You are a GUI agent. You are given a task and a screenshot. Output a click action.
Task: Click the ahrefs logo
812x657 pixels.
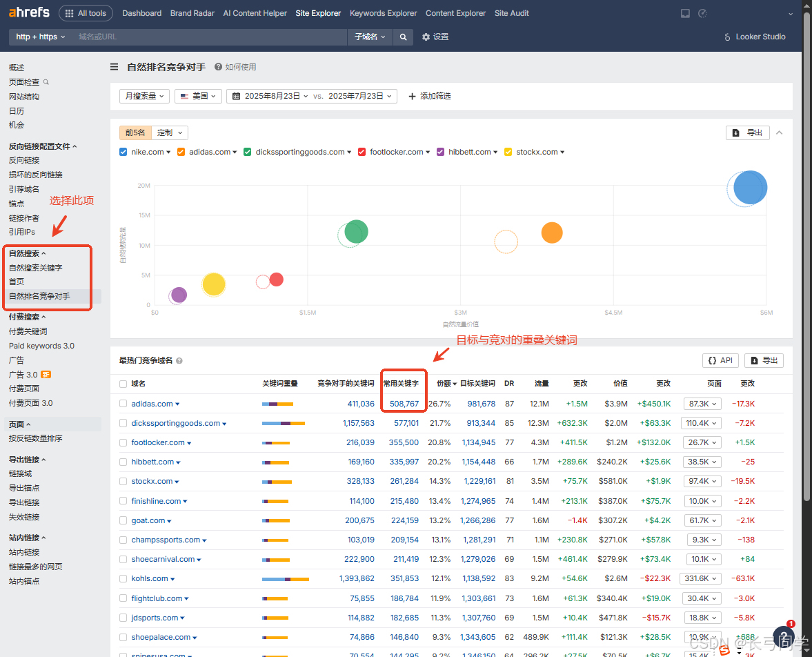click(x=29, y=12)
